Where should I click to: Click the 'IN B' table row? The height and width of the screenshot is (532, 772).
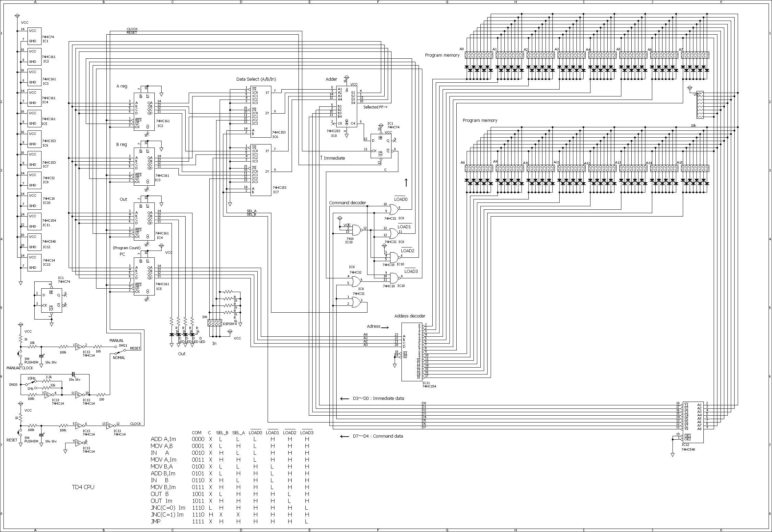point(230,480)
